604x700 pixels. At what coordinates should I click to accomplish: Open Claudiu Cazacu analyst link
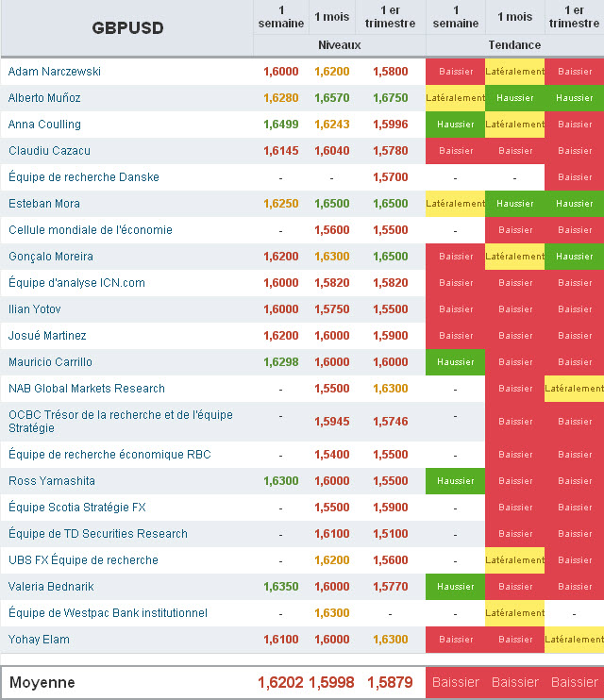[x=50, y=150]
